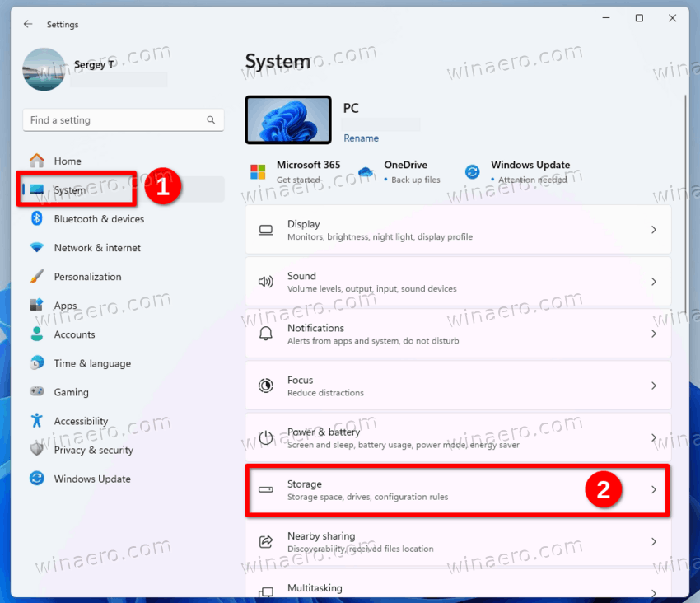Open Windows Update Attention needed text
Image resolution: width=700 pixels, height=603 pixels.
click(533, 180)
